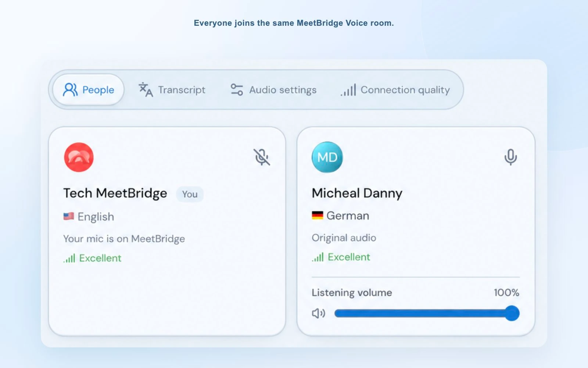Viewport: 588px width, 368px height.
Task: Click the US flag next to English
Action: [x=69, y=216]
